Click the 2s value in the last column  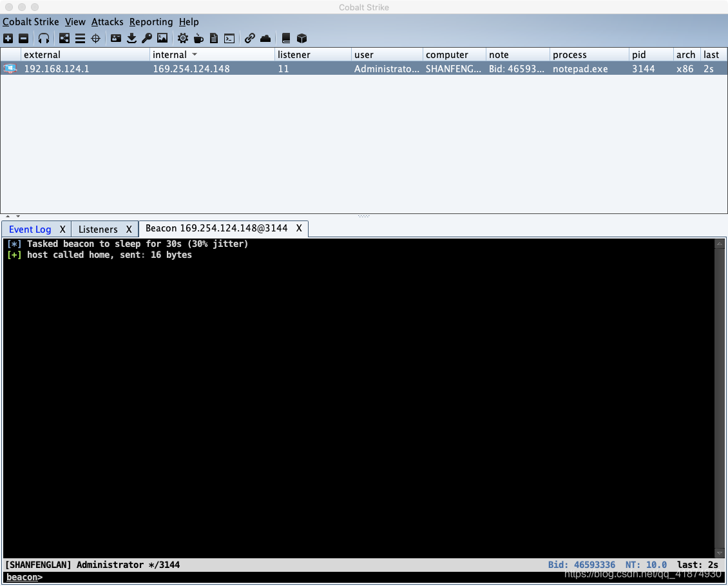tap(709, 69)
